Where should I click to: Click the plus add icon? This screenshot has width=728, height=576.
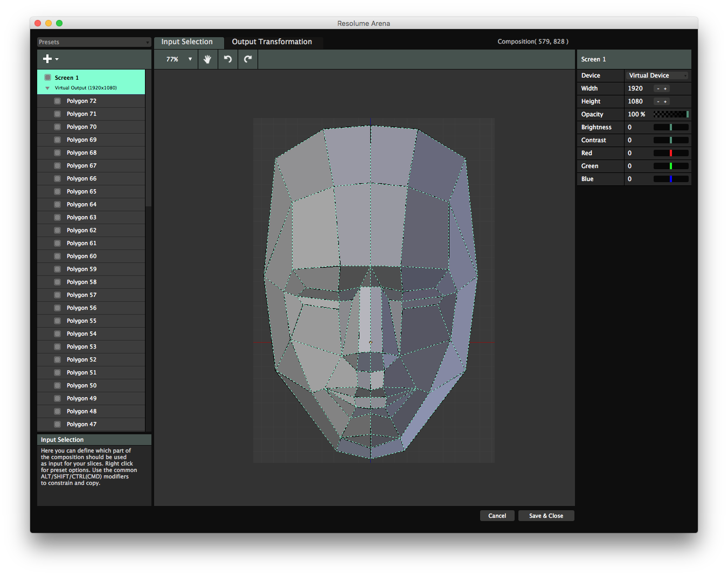click(48, 59)
